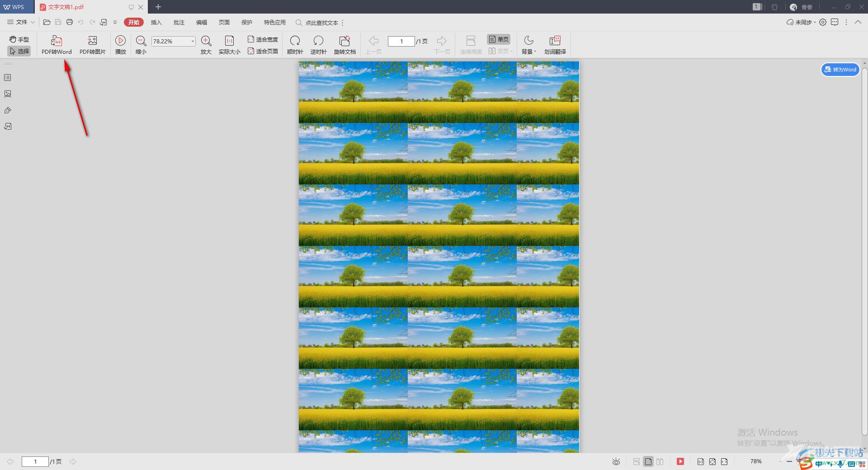Select the 选择 selection tool
The width and height of the screenshot is (868, 470).
tap(19, 51)
